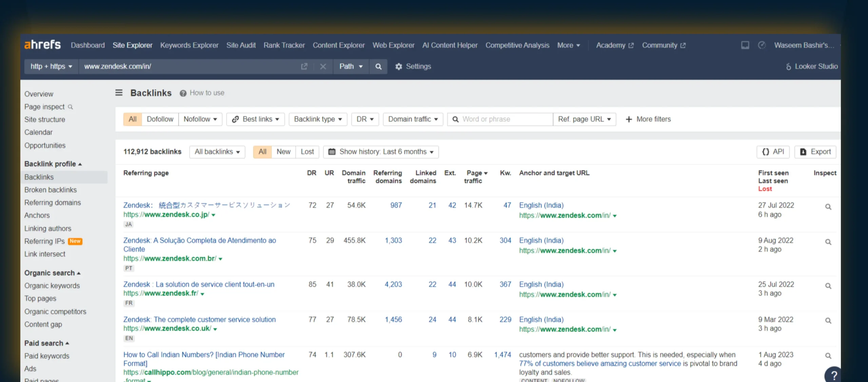Image resolution: width=868 pixels, height=382 pixels.
Task: Click the How to use help icon
Action: pos(182,93)
